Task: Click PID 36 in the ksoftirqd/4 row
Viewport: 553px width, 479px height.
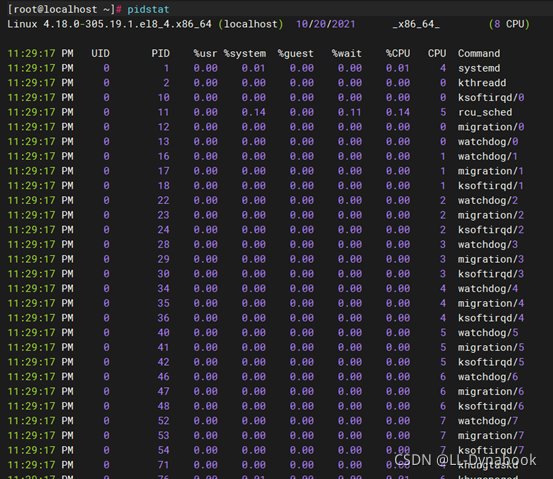Action: 164,318
